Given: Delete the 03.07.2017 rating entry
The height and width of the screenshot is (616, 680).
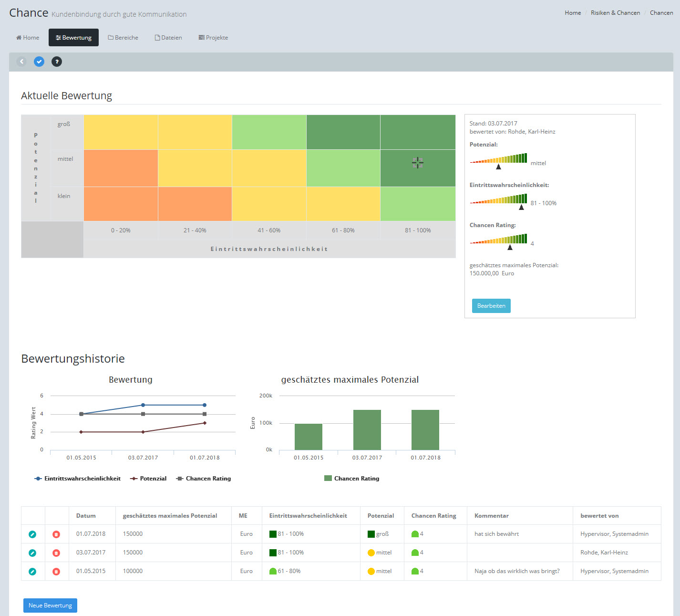Looking at the screenshot, I should (x=56, y=553).
